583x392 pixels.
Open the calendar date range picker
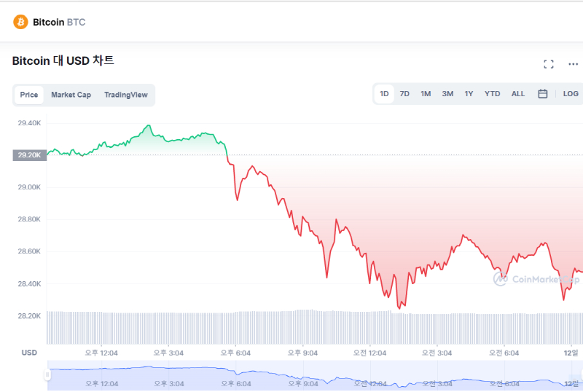543,94
